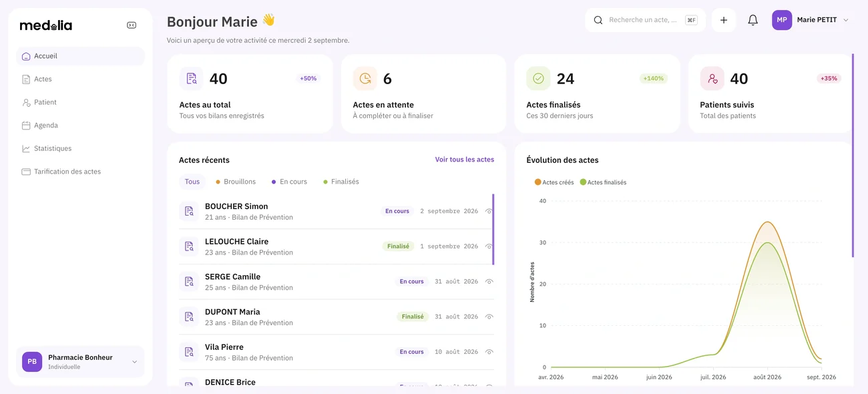Viewport: 868px width, 394px height.
Task: Open Tarification des actes
Action: click(x=80, y=172)
